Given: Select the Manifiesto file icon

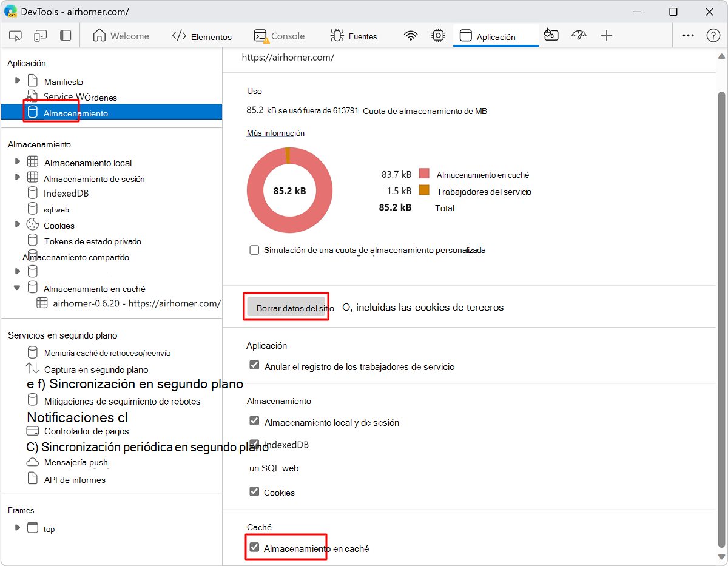Looking at the screenshot, I should tap(33, 81).
